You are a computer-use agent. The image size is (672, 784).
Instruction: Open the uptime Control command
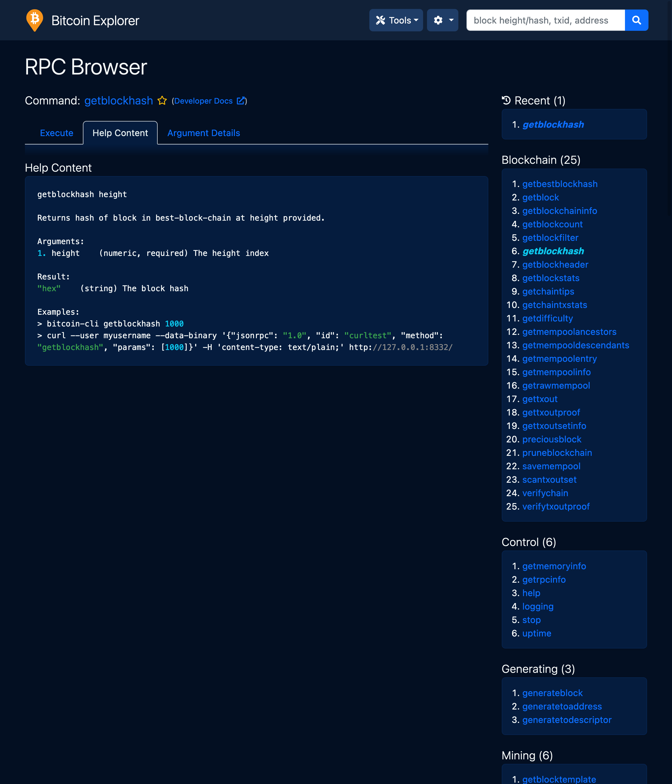pos(536,633)
